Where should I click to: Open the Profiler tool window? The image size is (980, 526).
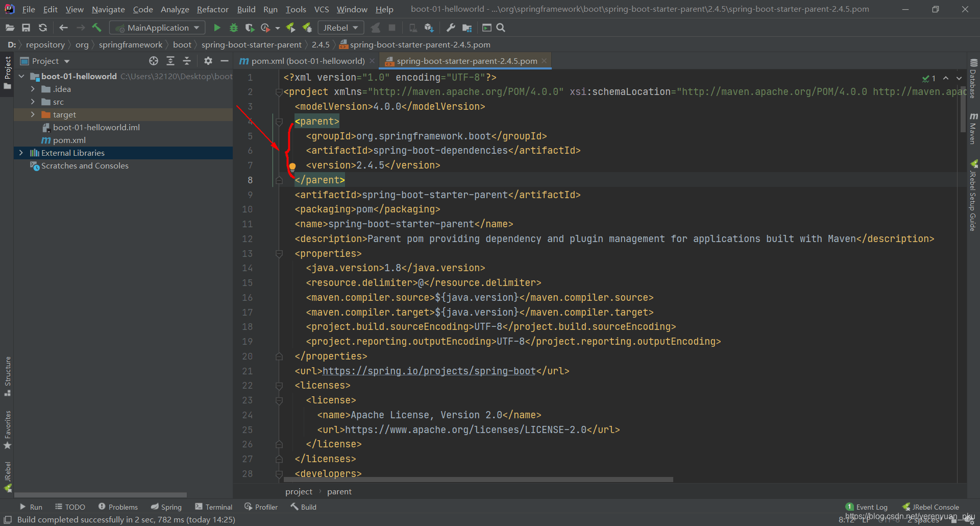(261, 507)
